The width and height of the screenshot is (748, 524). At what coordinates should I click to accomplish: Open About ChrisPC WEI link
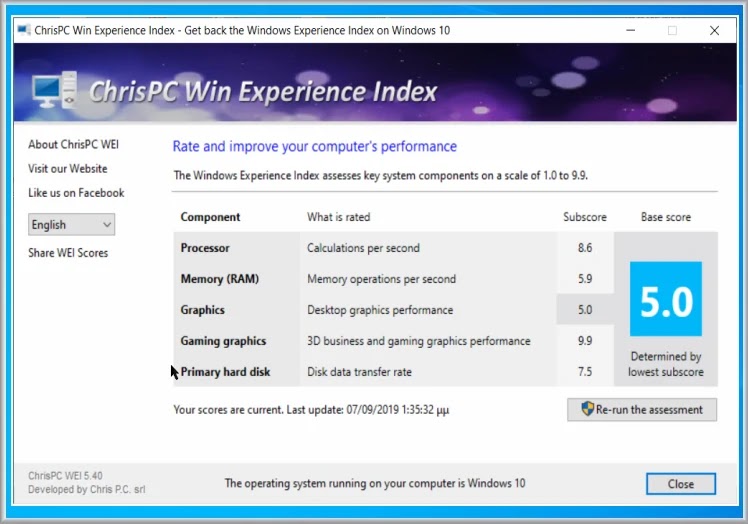[x=73, y=144]
